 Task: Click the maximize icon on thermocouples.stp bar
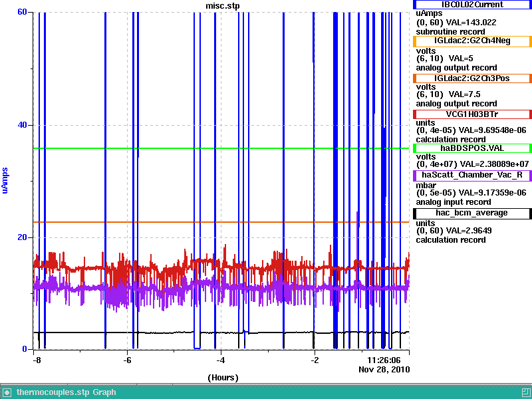[526, 392]
